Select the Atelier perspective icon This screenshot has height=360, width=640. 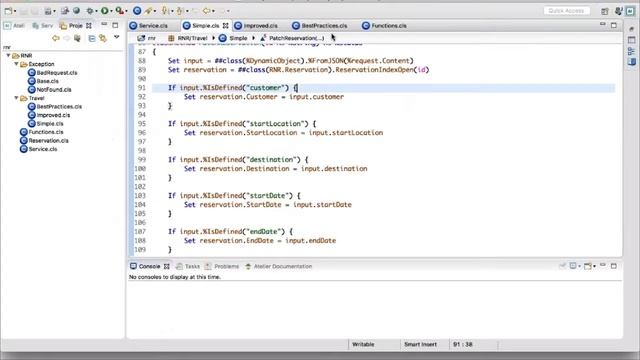click(631, 11)
